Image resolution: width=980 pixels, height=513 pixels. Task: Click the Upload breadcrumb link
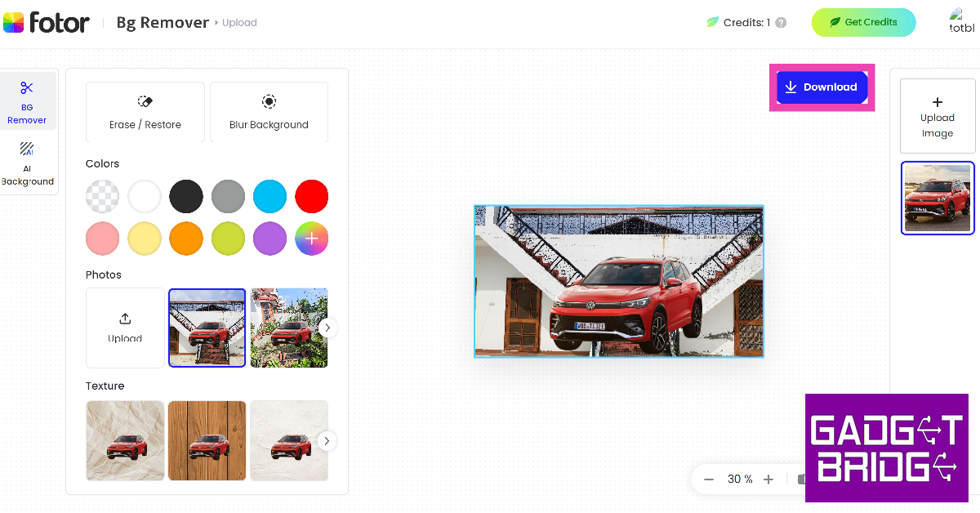click(x=239, y=23)
